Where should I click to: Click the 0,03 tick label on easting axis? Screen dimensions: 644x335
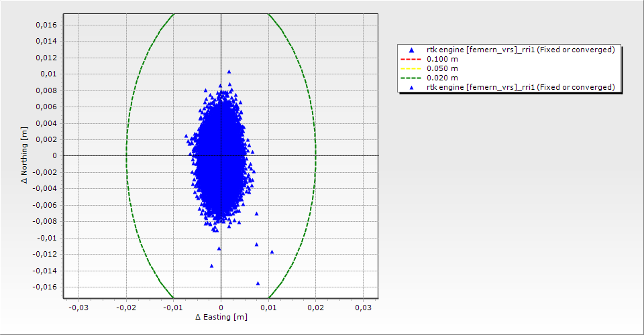coord(363,308)
